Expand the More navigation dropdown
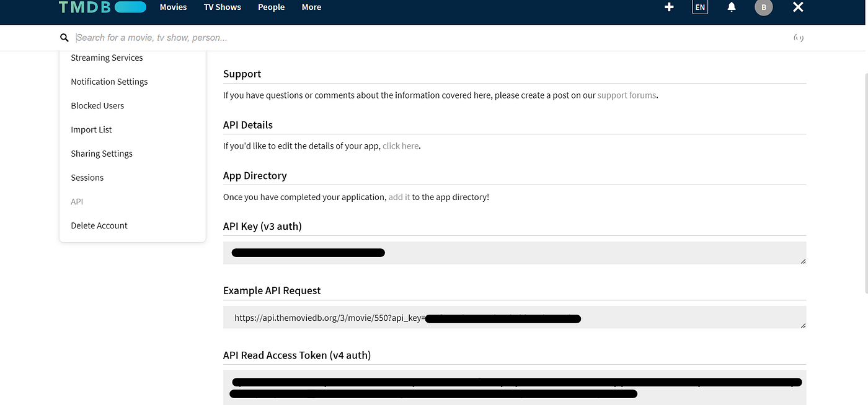Screen dimensions: 868x405 (x=311, y=7)
